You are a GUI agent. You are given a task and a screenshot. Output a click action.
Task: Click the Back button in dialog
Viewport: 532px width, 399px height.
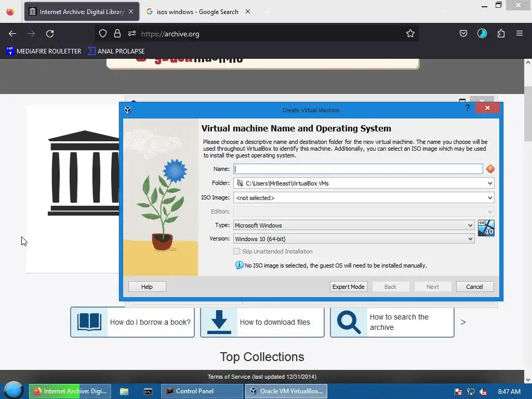click(391, 287)
